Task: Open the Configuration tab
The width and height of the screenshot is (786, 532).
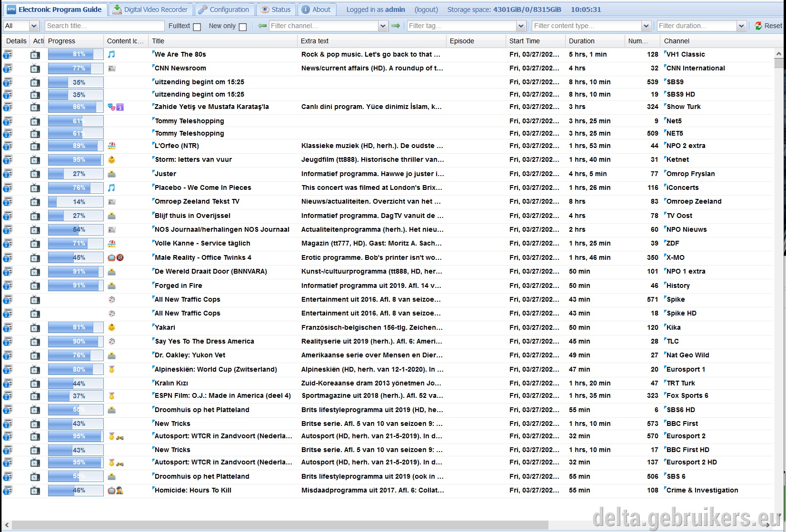Action: [x=224, y=10]
